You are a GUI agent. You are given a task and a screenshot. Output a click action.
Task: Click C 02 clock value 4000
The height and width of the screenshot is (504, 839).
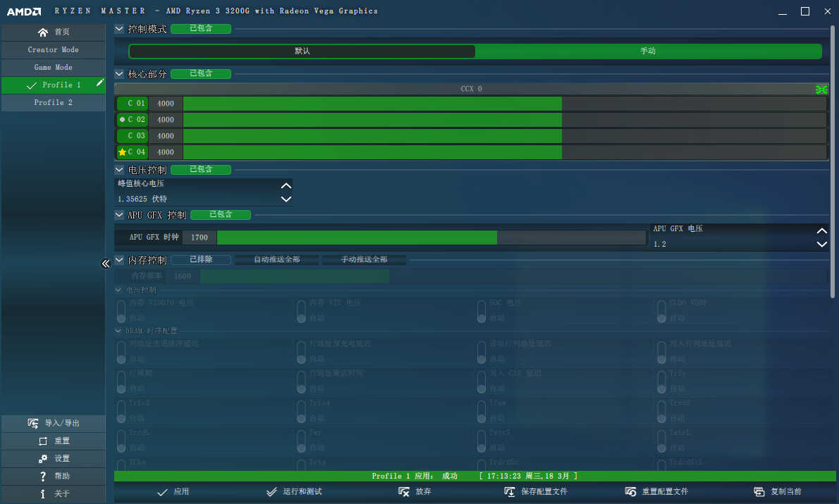pos(166,120)
